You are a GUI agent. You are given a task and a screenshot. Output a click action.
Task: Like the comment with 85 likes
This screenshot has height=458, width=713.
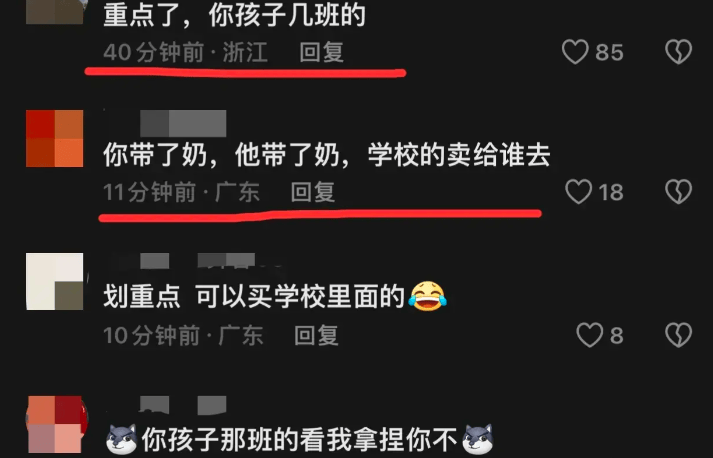coord(575,52)
